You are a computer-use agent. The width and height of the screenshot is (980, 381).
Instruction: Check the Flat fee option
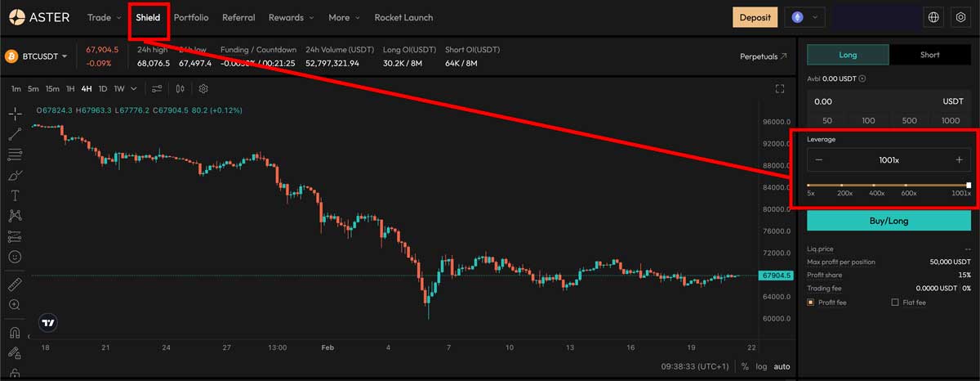pyautogui.click(x=895, y=303)
